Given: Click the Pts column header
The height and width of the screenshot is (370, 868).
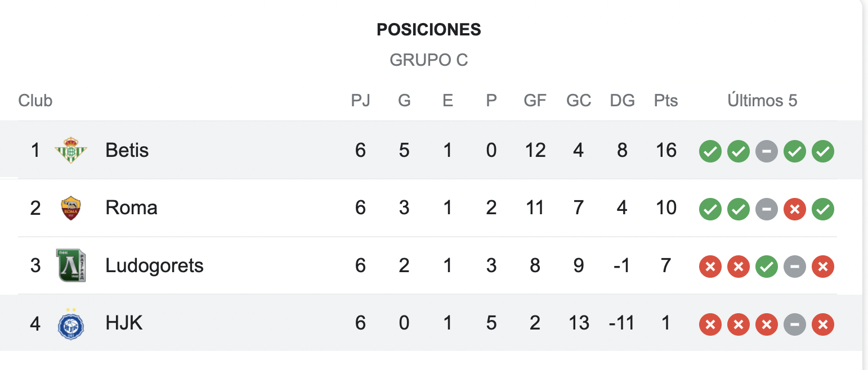Looking at the screenshot, I should coord(666,101).
